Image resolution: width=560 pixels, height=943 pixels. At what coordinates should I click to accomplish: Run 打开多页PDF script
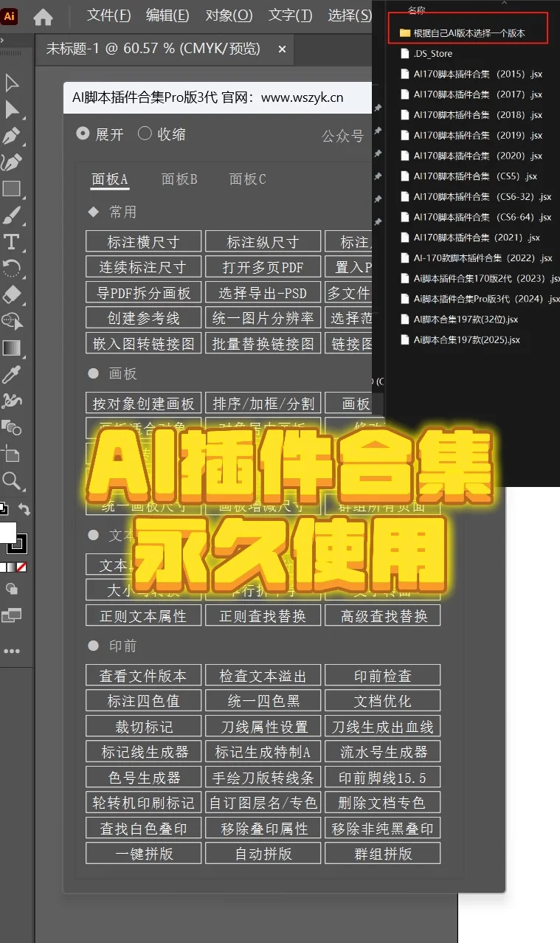tap(263, 267)
